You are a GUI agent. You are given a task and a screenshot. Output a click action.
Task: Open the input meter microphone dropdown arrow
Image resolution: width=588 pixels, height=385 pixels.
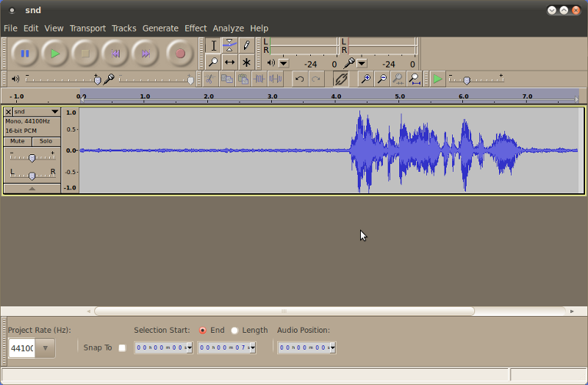tap(362, 63)
